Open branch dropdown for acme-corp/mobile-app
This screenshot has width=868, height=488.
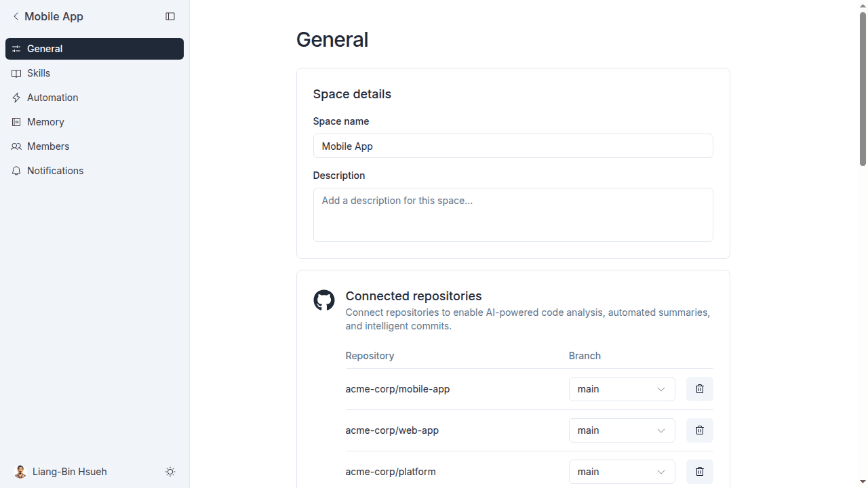click(622, 389)
